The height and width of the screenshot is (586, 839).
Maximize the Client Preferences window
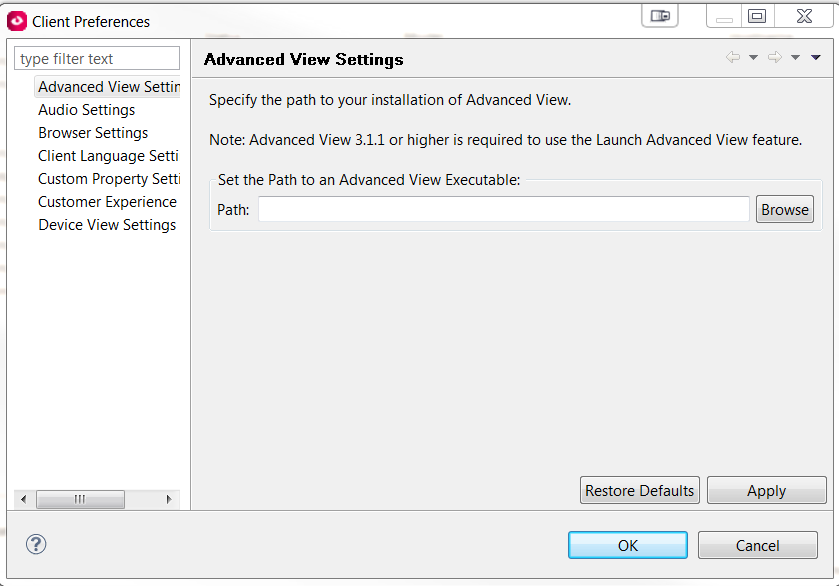757,16
